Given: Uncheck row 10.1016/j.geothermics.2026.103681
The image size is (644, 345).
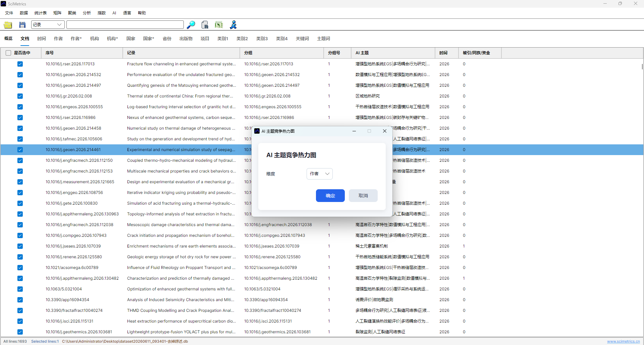Looking at the screenshot, I should click(20, 332).
